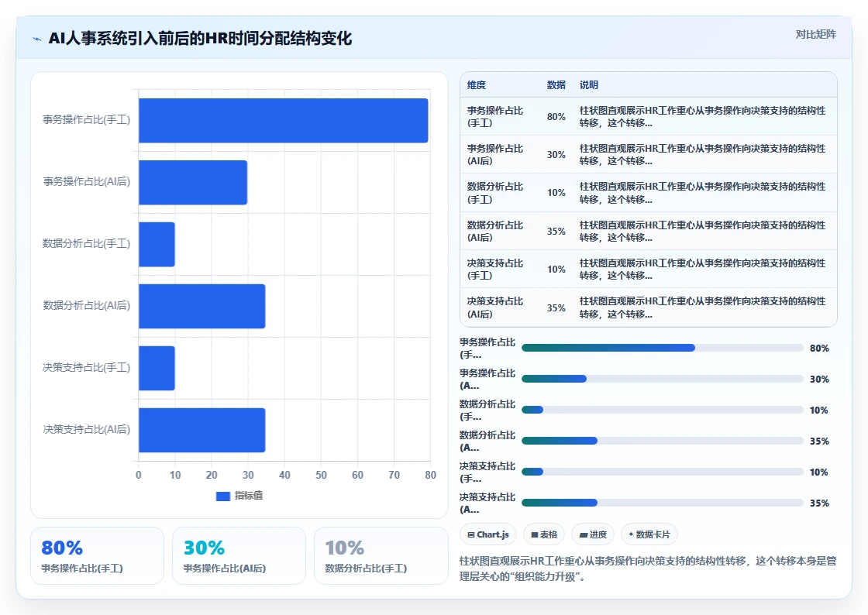
Task: Click the 数据分析占比(手工) table row label
Action: [x=495, y=193]
